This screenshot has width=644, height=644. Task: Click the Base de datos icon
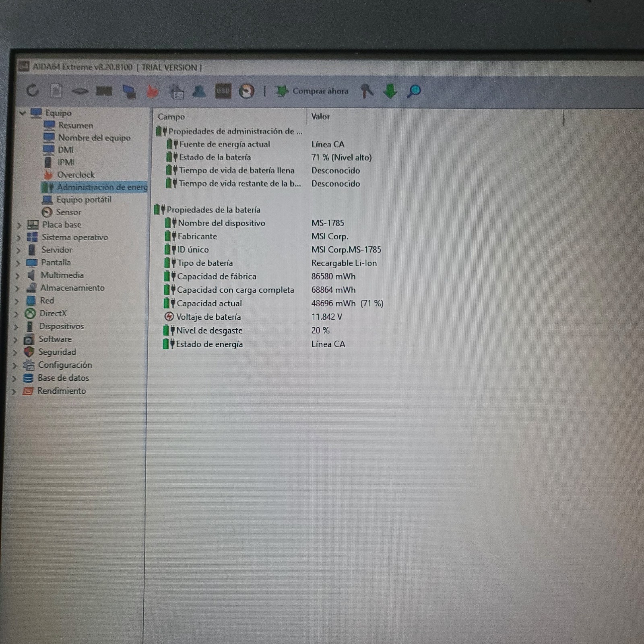(x=28, y=378)
